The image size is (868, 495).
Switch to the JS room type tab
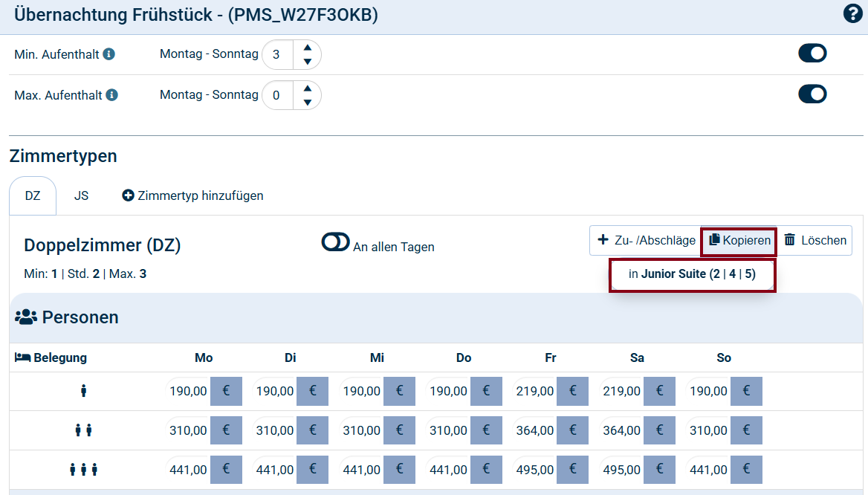coord(81,196)
